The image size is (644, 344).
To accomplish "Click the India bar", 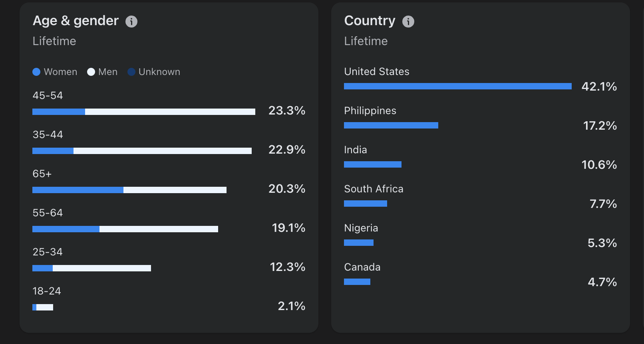I will pos(373,164).
